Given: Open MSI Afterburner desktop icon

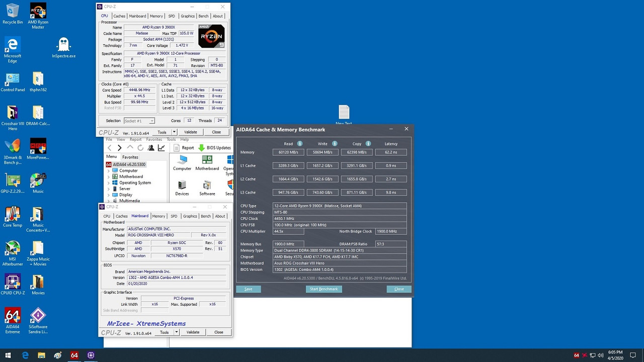Looking at the screenshot, I should point(13,253).
